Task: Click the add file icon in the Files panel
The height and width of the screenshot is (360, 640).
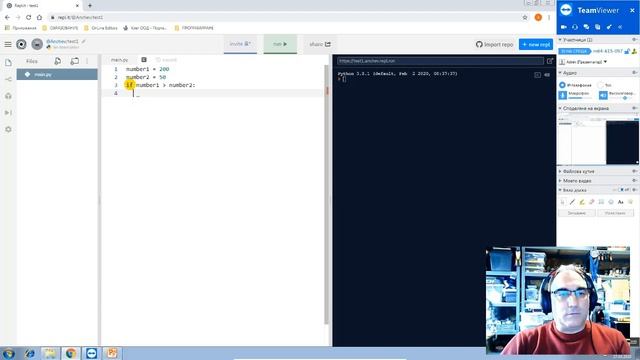Action: 58,61
